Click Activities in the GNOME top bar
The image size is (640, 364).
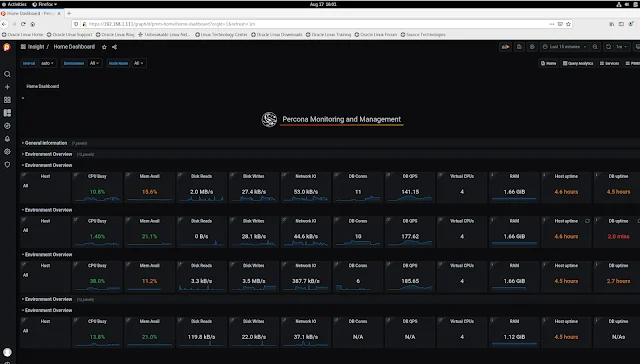click(14, 4)
